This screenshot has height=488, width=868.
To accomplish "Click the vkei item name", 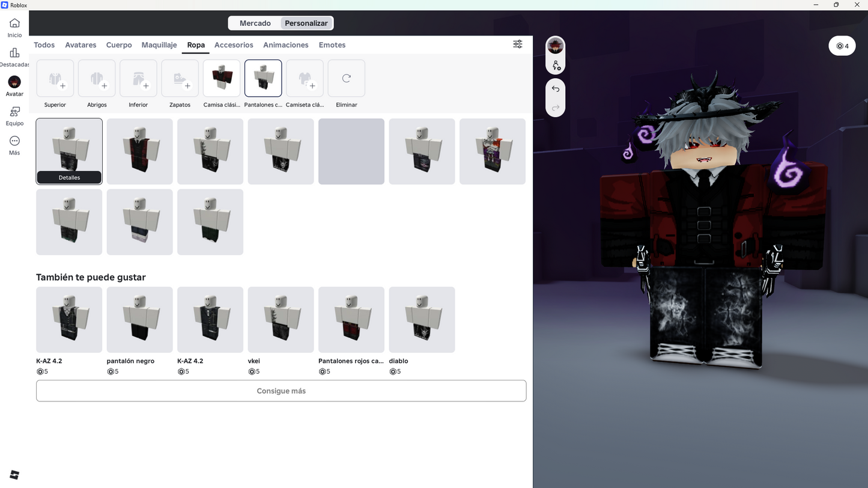I will tap(254, 361).
